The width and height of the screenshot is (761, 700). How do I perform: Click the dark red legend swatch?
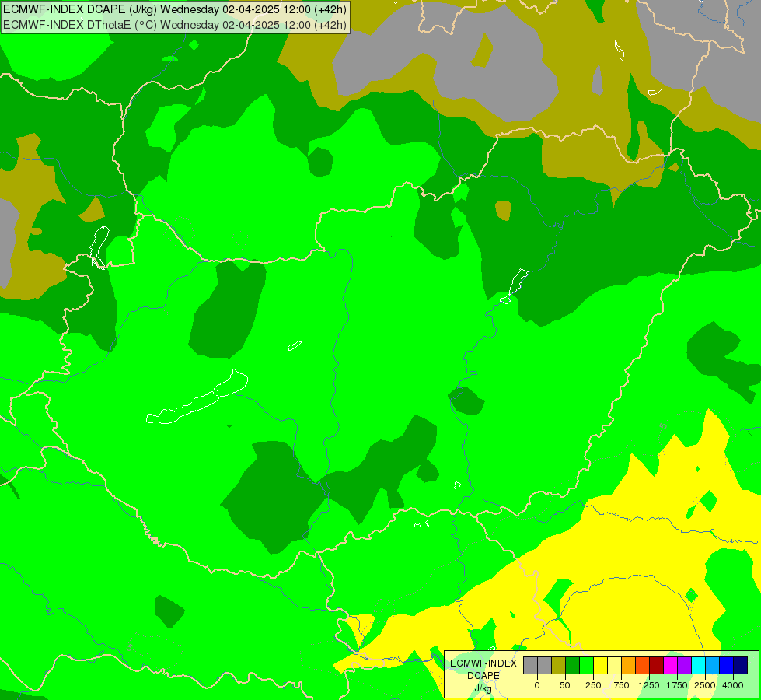(x=657, y=666)
